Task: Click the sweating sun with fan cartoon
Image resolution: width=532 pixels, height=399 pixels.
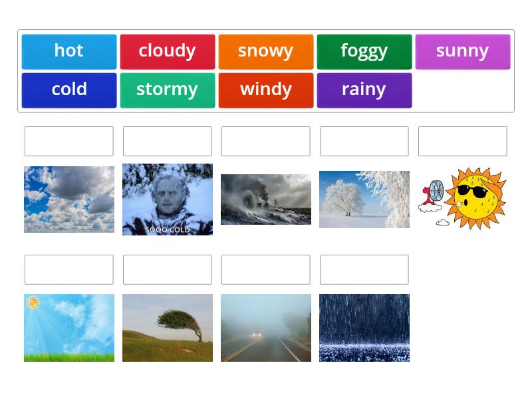Action: pyautogui.click(x=462, y=198)
